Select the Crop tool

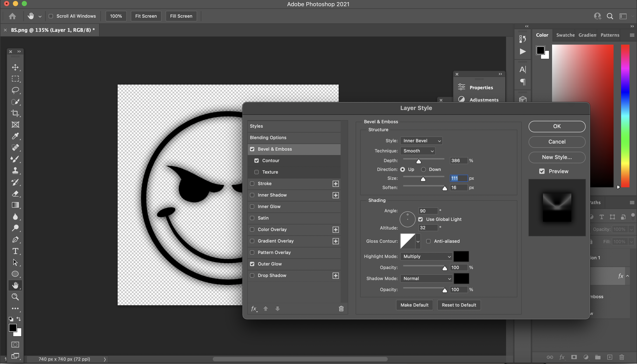[15, 113]
